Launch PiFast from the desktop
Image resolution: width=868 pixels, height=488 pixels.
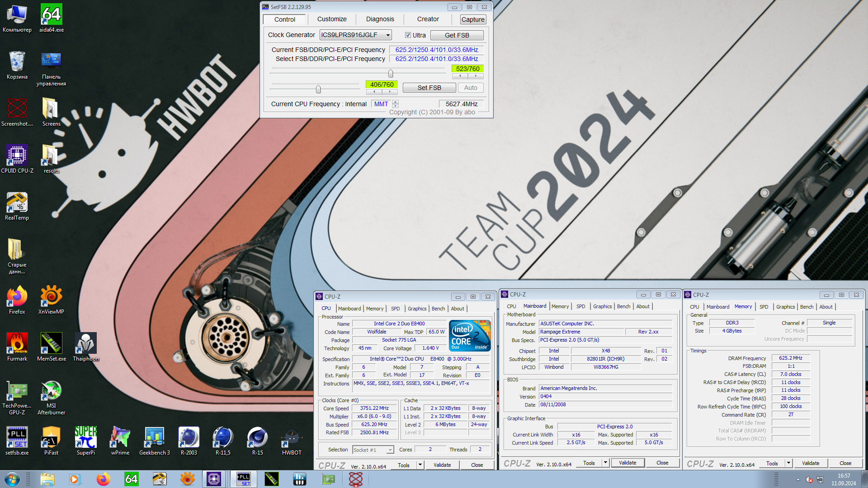coord(51,441)
